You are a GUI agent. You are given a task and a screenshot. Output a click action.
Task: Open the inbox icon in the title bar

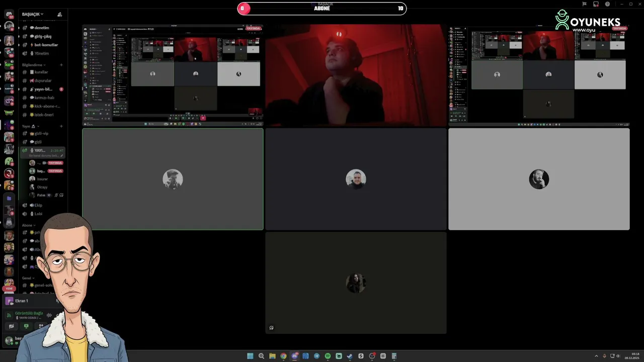click(596, 4)
